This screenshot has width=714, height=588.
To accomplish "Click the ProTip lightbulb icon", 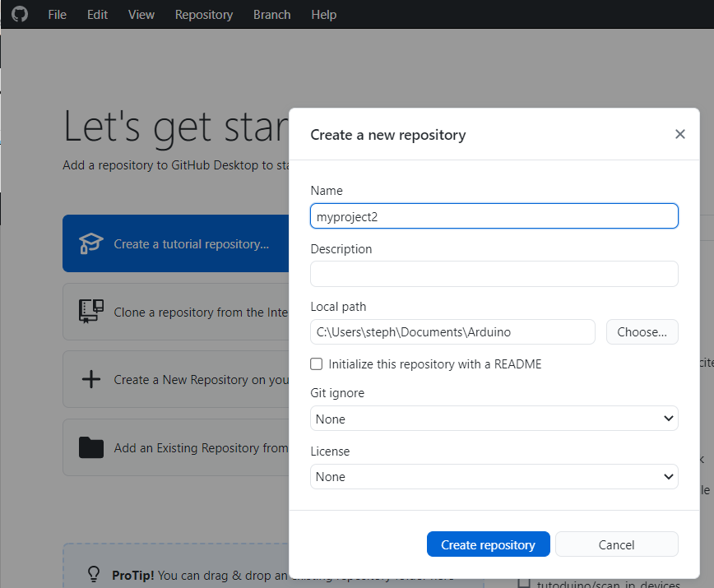I will click(94, 574).
